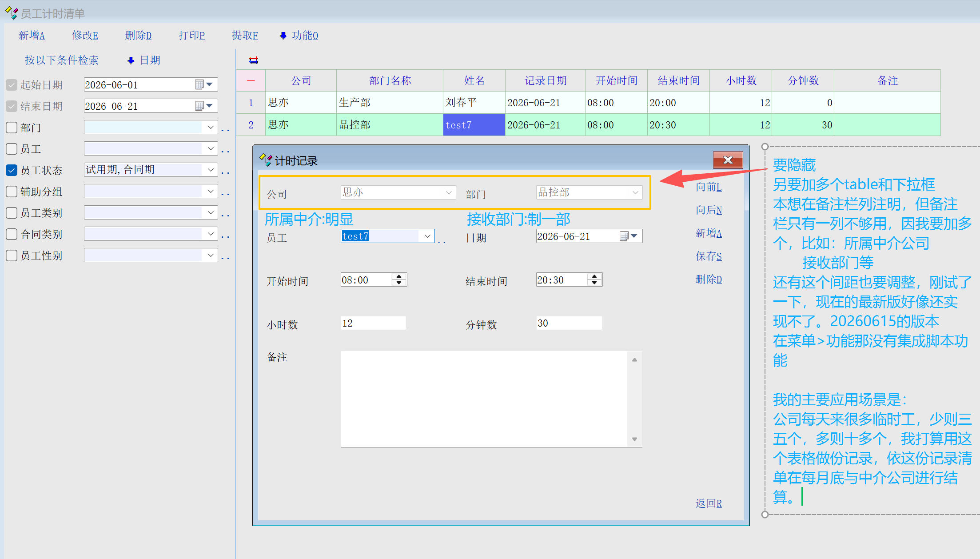Click the 小时数 column header
980x559 pixels.
pyautogui.click(x=741, y=80)
